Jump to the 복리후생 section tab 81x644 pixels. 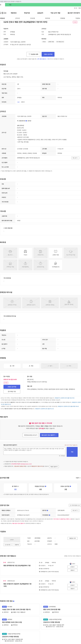pyautogui.click(x=48, y=18)
